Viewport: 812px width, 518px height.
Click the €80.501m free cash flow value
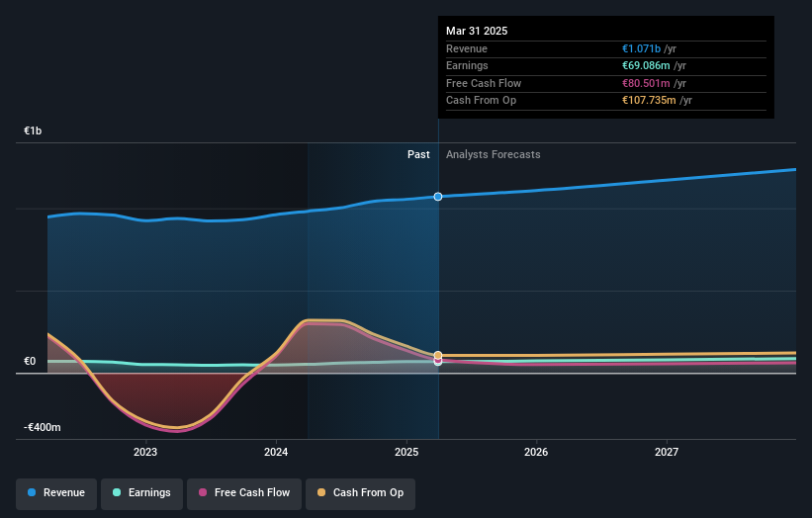click(x=646, y=83)
